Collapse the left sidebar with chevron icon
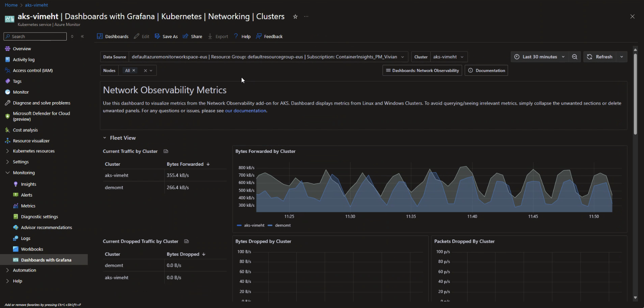This screenshot has height=308, width=644. tap(82, 36)
